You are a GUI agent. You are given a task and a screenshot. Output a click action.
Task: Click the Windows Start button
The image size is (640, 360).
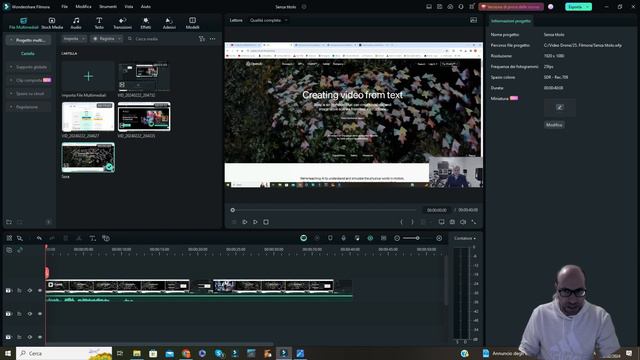click(x=8, y=353)
